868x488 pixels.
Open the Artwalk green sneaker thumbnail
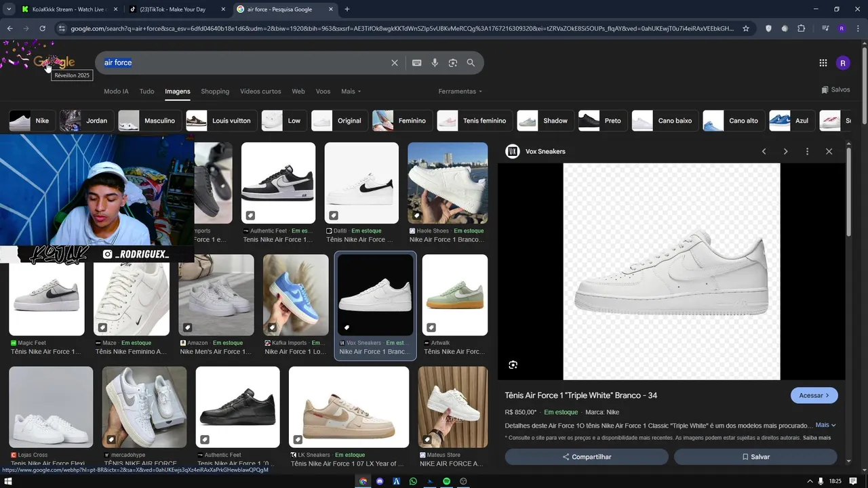click(454, 295)
